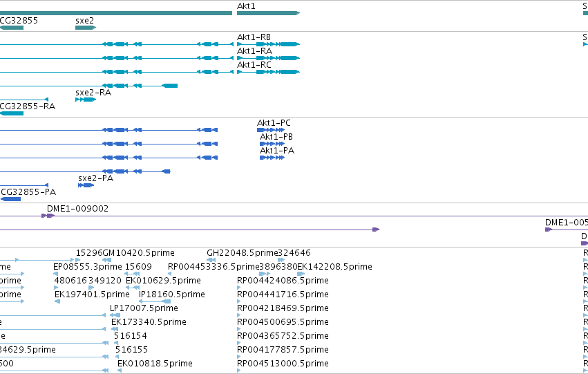Screen dimensions: 588x374
Task: Select the 349120 EST label
Action: [105, 281]
